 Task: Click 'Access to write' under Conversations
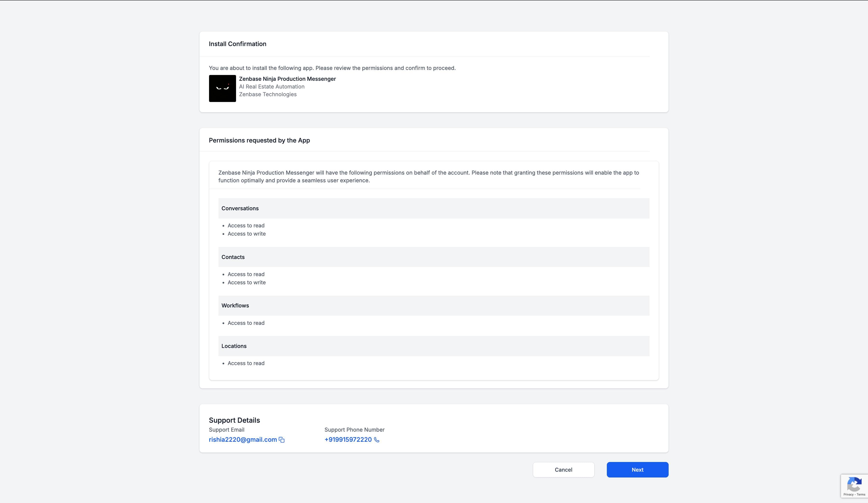click(247, 234)
